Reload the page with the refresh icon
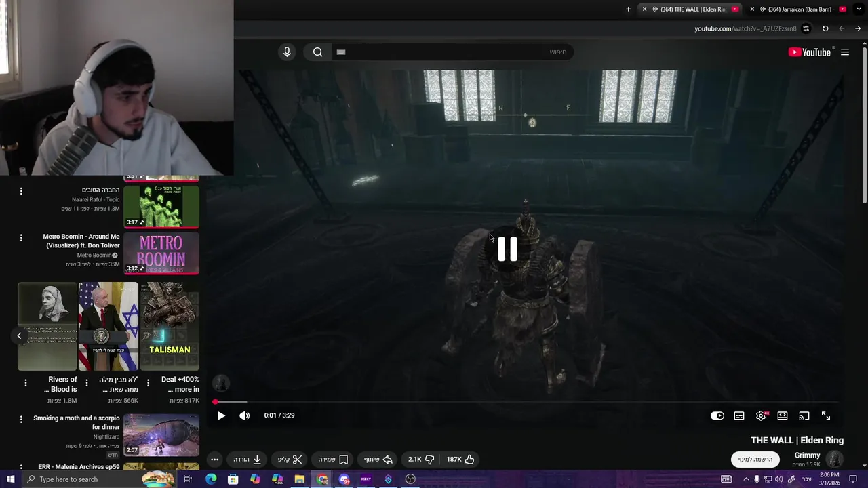Image resolution: width=868 pixels, height=488 pixels. (x=825, y=28)
